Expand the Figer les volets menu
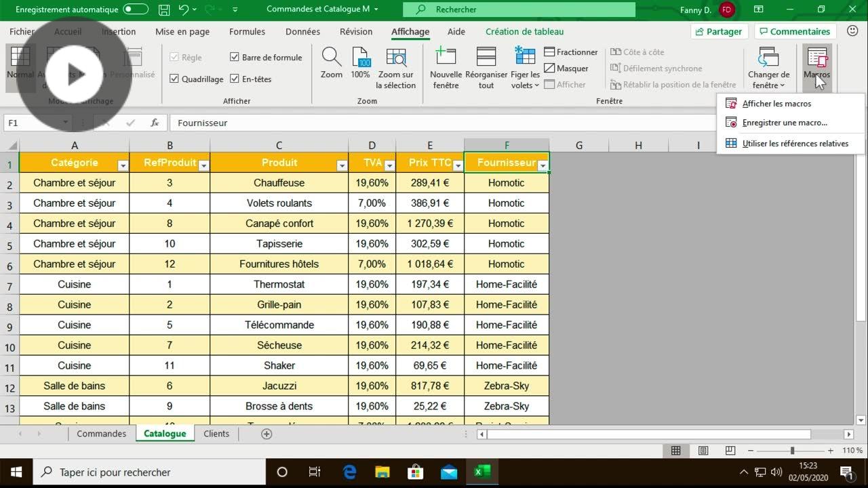868x488 pixels. coord(524,68)
